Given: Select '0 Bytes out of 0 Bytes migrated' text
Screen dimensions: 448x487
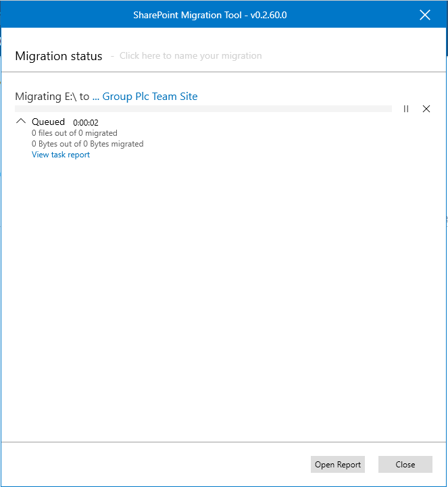Looking at the screenshot, I should [88, 144].
